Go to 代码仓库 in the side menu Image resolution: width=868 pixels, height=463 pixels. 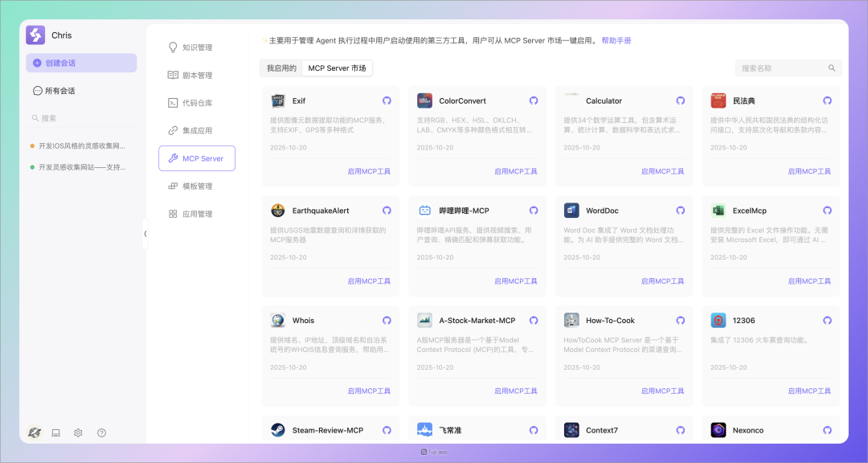click(x=197, y=103)
